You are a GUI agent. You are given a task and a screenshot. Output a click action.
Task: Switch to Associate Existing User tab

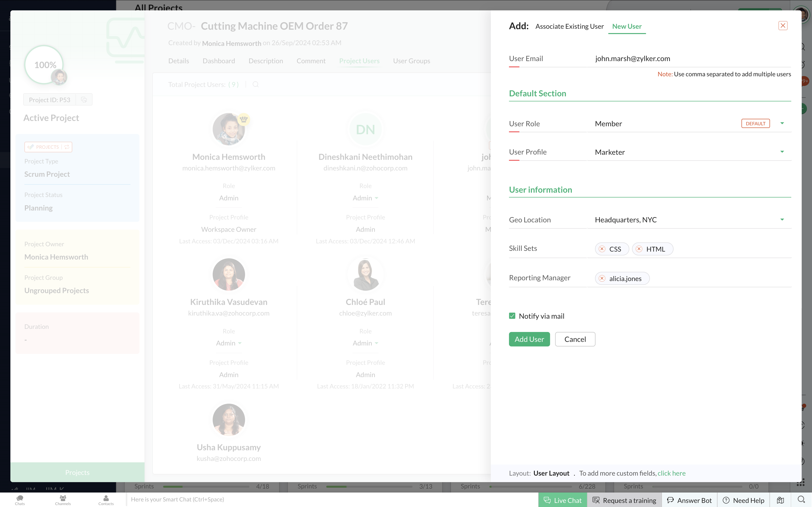(569, 26)
